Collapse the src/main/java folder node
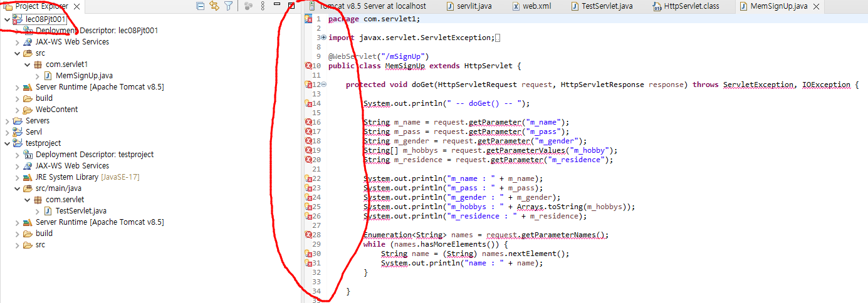 point(17,188)
